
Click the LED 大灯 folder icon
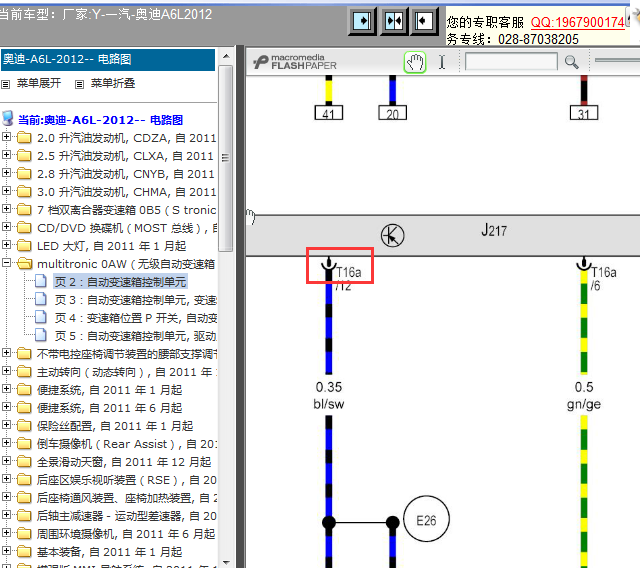pyautogui.click(x=24, y=246)
